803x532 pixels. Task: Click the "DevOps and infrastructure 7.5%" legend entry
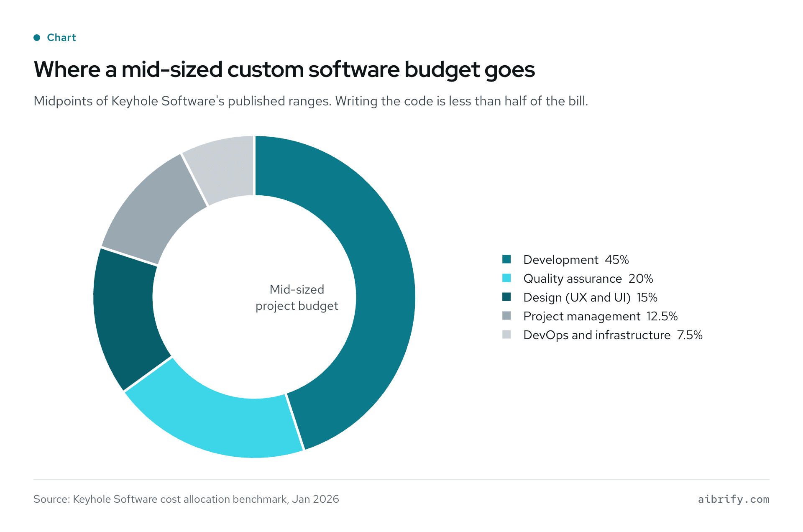click(613, 335)
